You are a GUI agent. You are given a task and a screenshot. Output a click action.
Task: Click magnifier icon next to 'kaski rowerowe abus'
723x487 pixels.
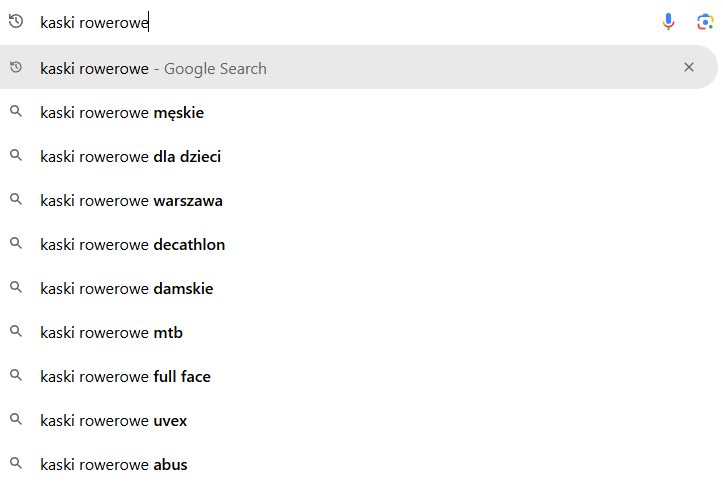tap(16, 463)
